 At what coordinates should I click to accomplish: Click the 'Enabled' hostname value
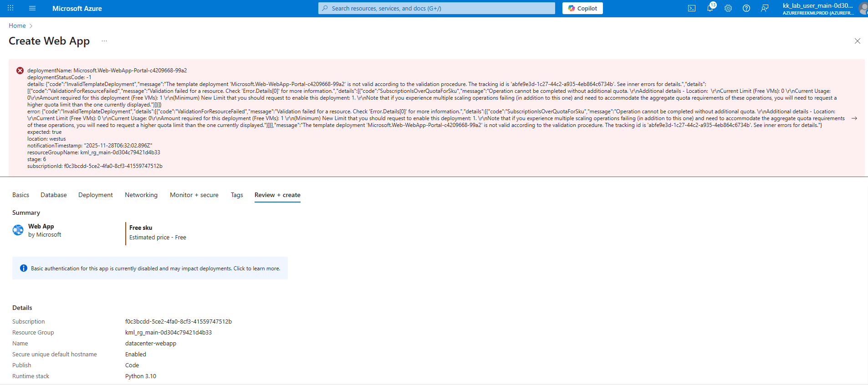pos(136,354)
